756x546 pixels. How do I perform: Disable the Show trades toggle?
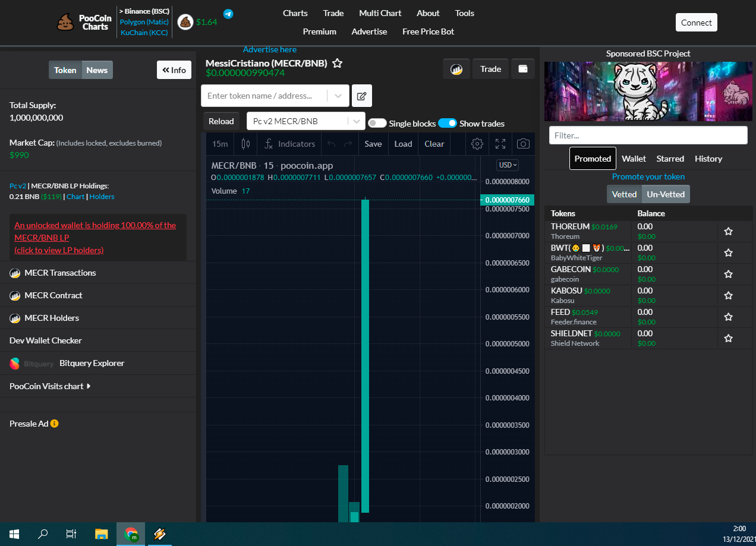(448, 123)
